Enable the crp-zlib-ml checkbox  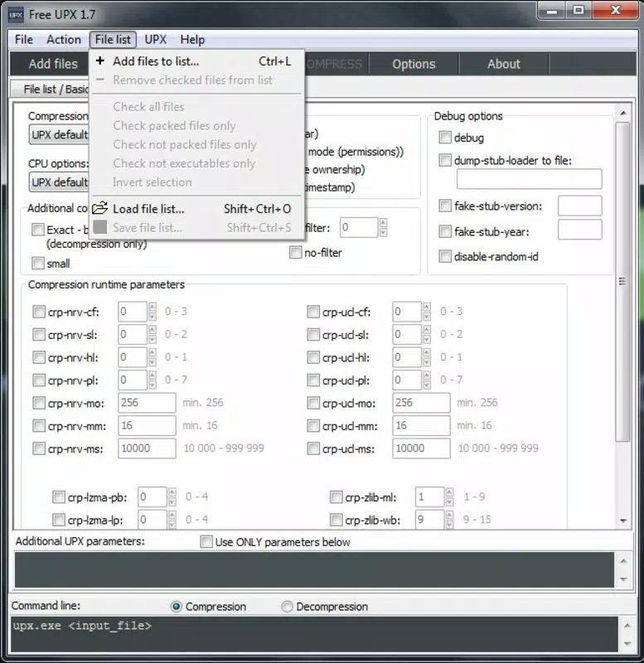coord(336,496)
